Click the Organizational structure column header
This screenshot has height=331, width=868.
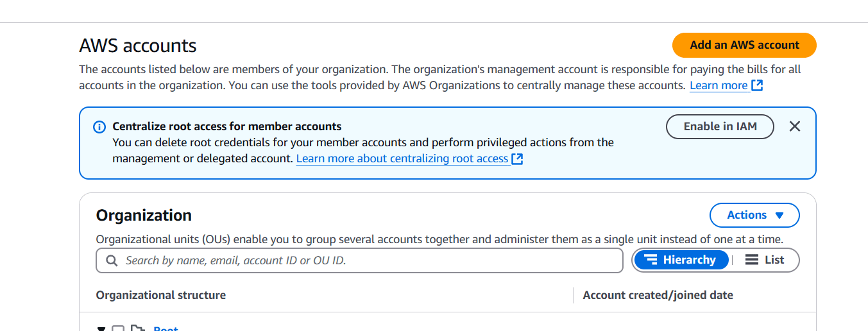click(161, 295)
